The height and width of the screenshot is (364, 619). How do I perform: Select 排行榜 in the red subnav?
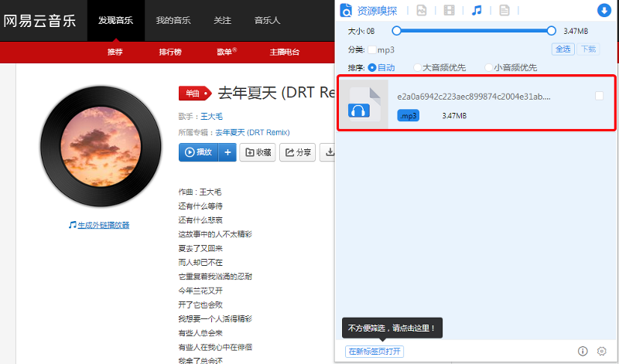(170, 52)
